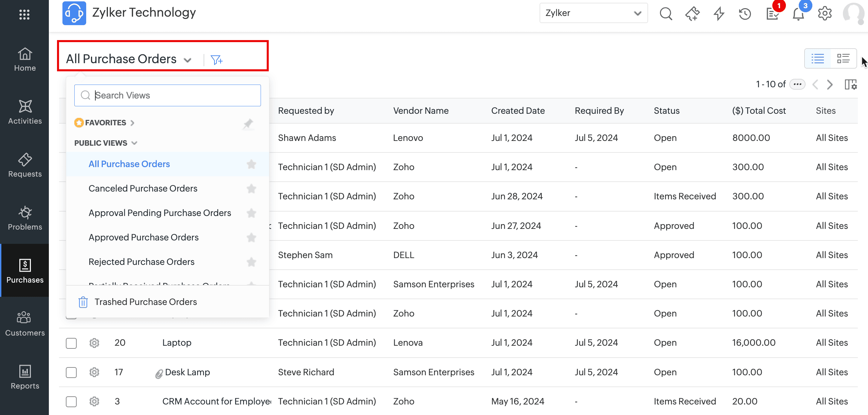The image size is (868, 415).
Task: Switch to the detailed list view icon
Action: coord(843,59)
